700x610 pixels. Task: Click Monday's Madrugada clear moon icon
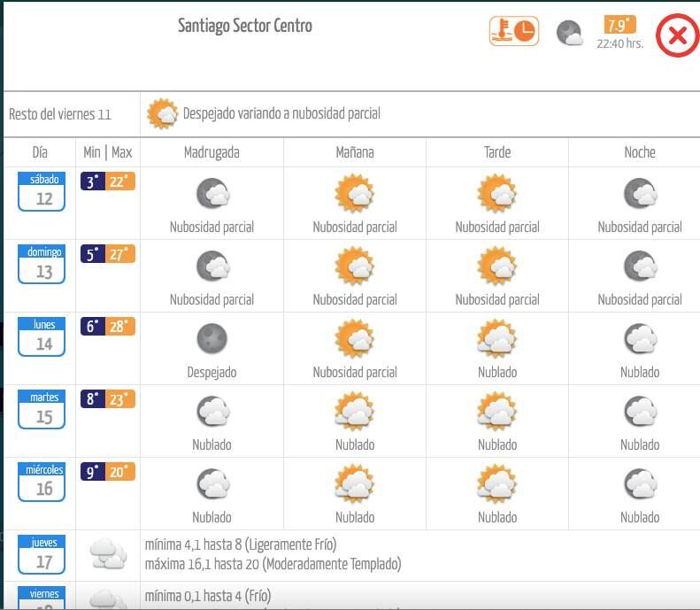pos(212,338)
